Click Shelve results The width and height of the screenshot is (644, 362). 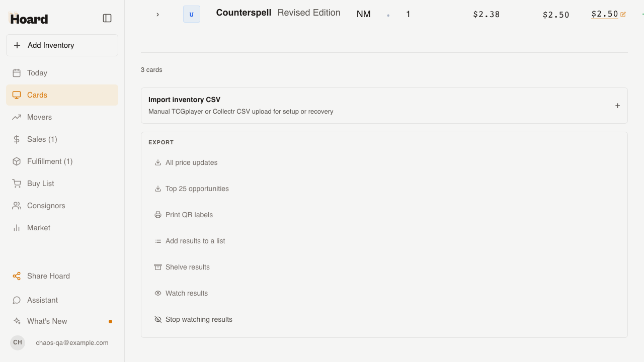point(182,267)
